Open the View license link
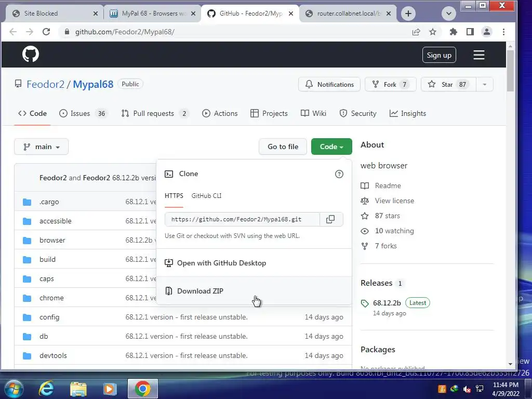Screen dimensions: 532x399 388,201
